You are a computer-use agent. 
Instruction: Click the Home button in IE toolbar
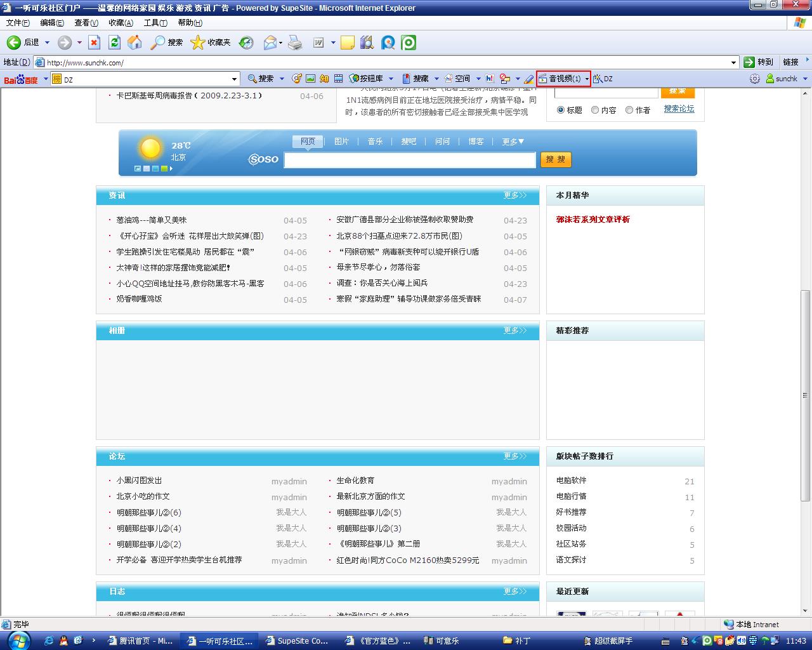pyautogui.click(x=134, y=43)
